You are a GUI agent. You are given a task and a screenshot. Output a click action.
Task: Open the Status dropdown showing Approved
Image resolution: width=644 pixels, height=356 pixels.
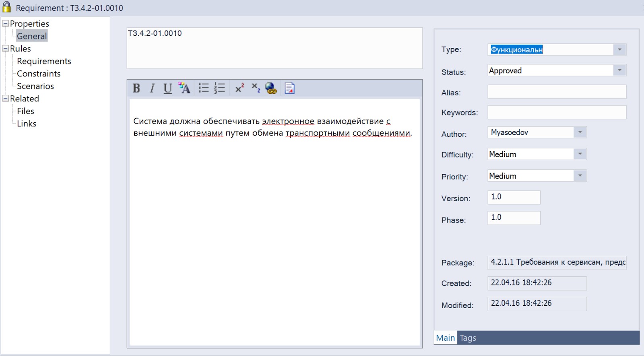coord(619,70)
